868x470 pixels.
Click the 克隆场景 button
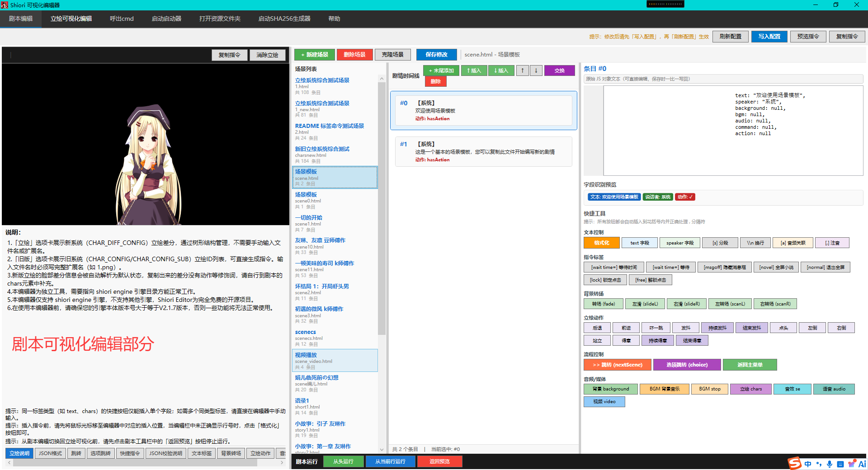point(392,55)
